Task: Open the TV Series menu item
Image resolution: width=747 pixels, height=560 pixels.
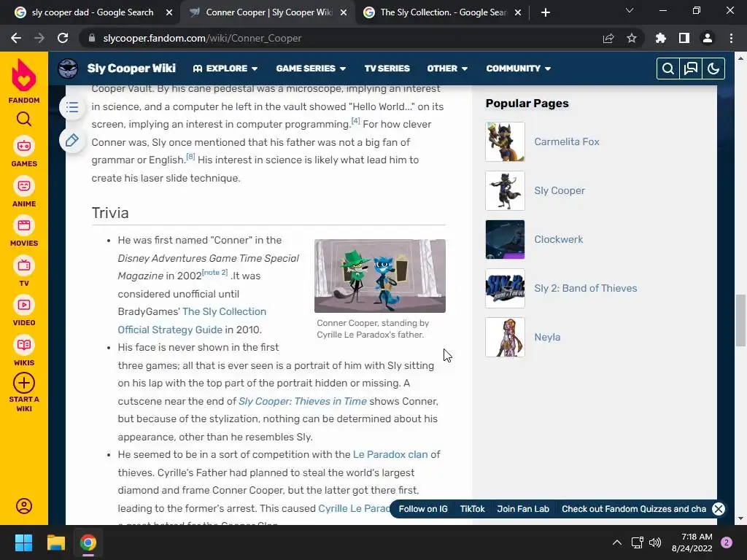Action: (387, 69)
